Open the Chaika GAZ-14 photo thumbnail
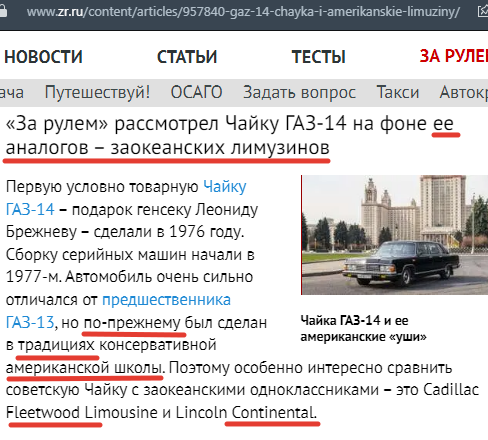This screenshot has height=440, width=488. [x=395, y=235]
